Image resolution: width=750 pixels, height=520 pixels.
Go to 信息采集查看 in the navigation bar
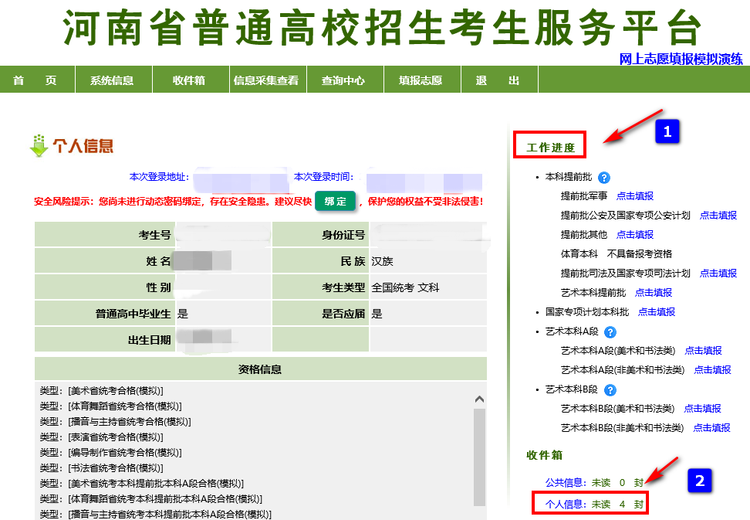tap(265, 81)
